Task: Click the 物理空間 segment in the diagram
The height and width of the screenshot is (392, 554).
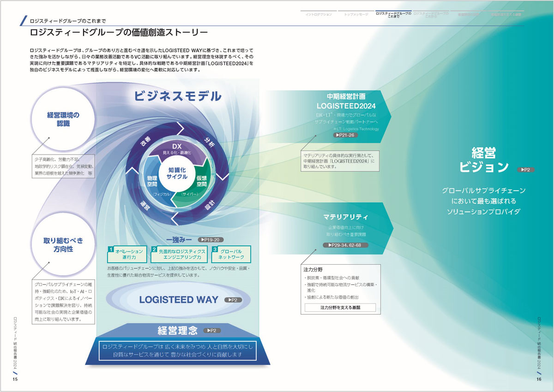Action: [152, 181]
